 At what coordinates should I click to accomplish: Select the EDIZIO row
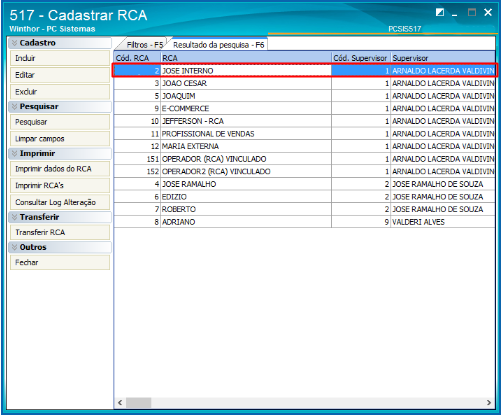(x=305, y=197)
